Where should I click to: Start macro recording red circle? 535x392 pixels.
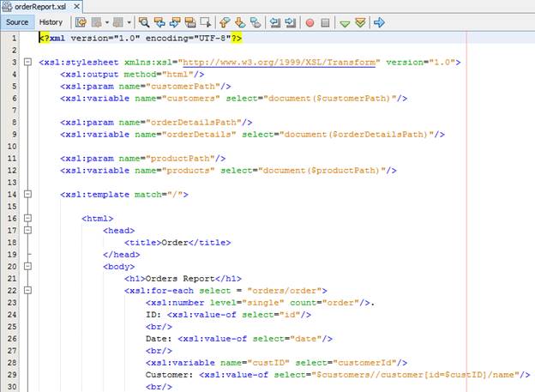pyautogui.click(x=310, y=23)
